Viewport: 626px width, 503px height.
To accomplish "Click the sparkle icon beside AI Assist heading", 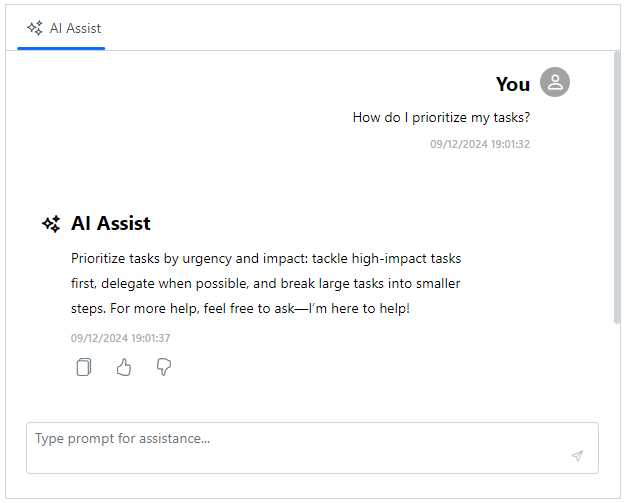I will click(x=51, y=224).
